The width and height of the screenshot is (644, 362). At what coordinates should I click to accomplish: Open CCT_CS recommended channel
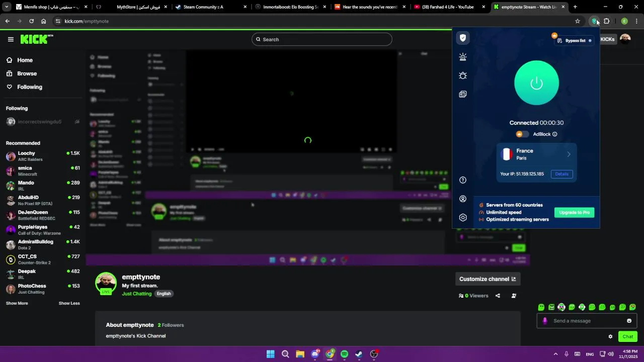[x=43, y=259]
